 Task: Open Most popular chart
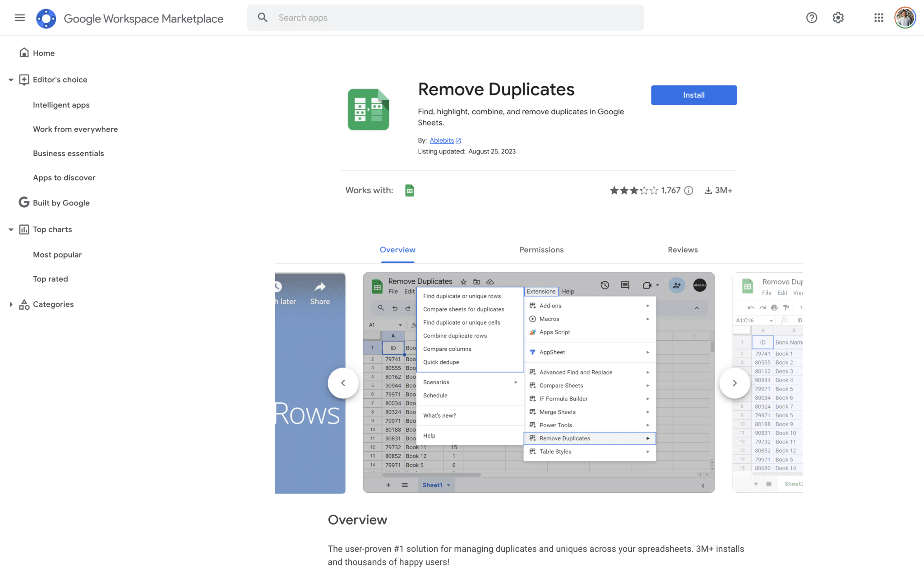(57, 255)
